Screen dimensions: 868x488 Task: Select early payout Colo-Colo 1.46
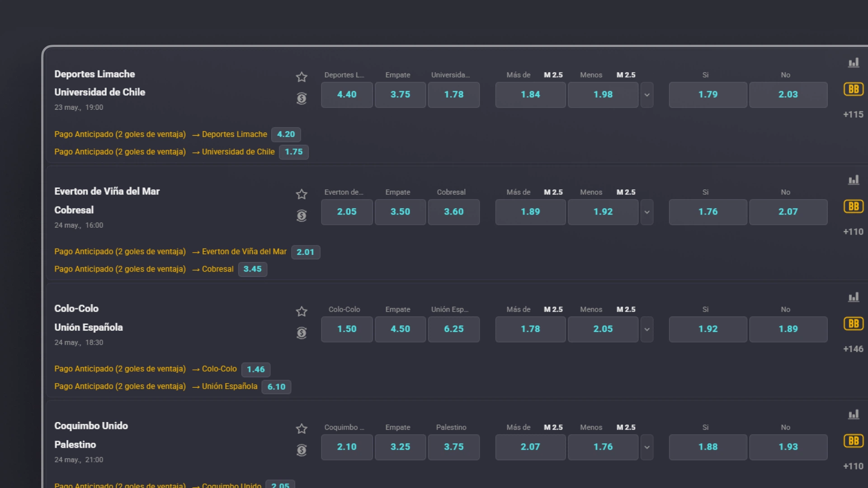(x=256, y=370)
